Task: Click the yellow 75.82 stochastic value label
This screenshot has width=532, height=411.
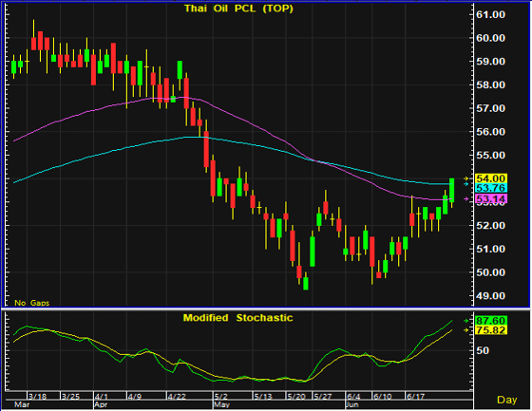Action: click(x=490, y=330)
